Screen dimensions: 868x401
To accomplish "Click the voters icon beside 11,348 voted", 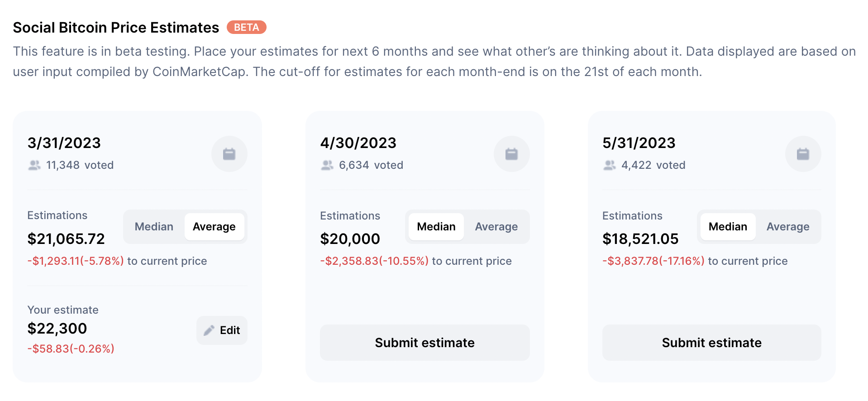I will click(x=34, y=165).
